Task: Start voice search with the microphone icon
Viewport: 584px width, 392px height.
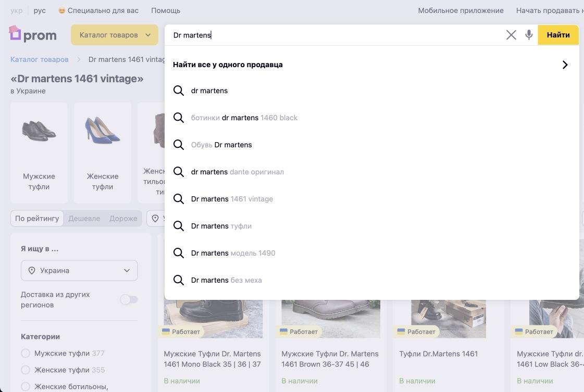Action: 528,35
